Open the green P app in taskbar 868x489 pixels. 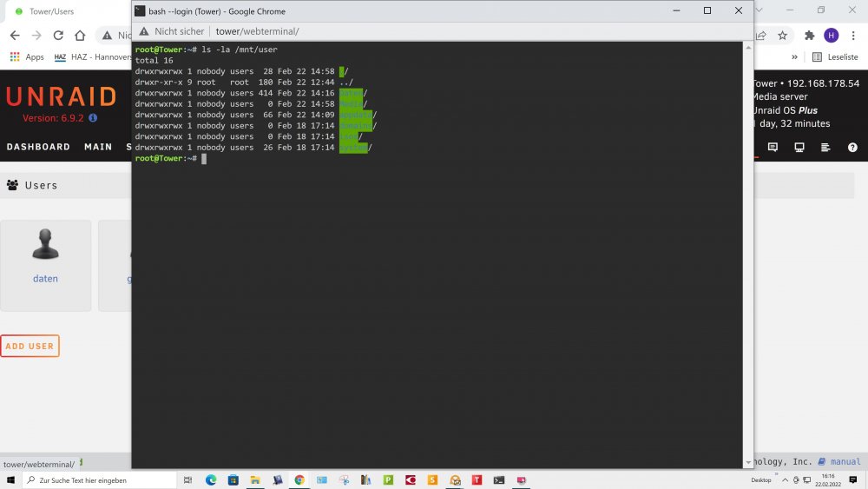[388, 480]
